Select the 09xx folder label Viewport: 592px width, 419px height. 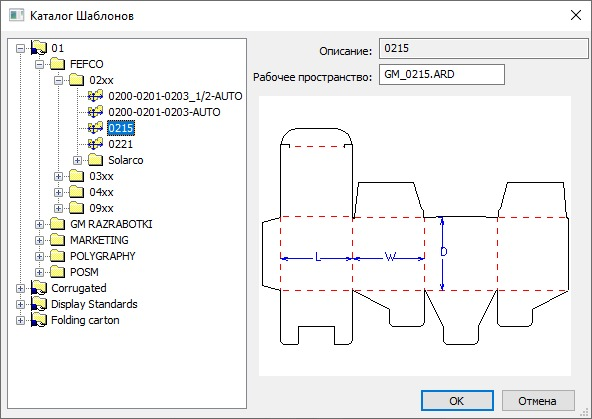coord(101,208)
